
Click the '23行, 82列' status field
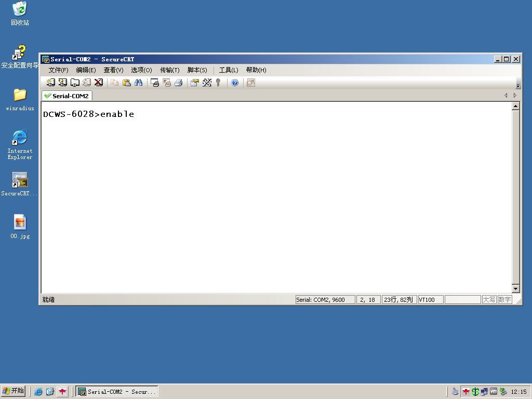click(x=399, y=300)
